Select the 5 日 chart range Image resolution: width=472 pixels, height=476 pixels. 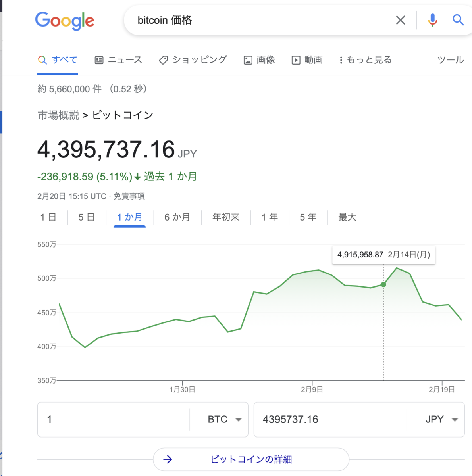(x=86, y=217)
